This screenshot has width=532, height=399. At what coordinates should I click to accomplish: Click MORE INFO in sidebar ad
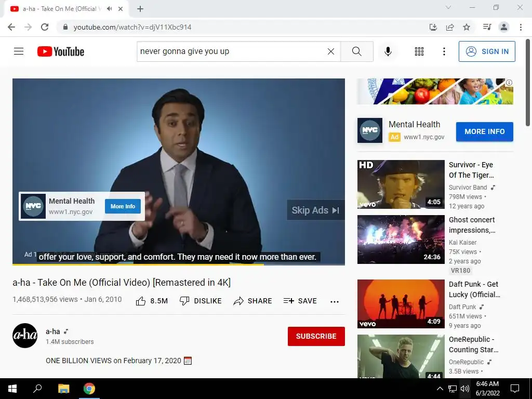pyautogui.click(x=485, y=131)
